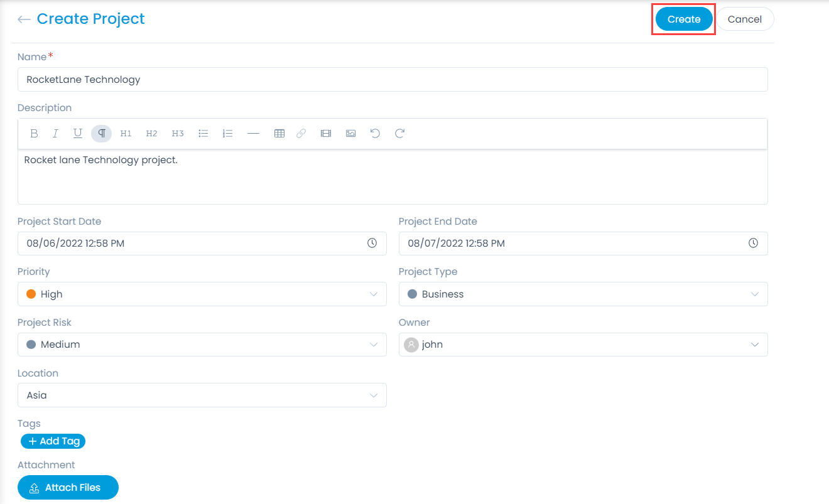Screen dimensions: 829x504
Task: Insert a numbered list
Action: 228,133
